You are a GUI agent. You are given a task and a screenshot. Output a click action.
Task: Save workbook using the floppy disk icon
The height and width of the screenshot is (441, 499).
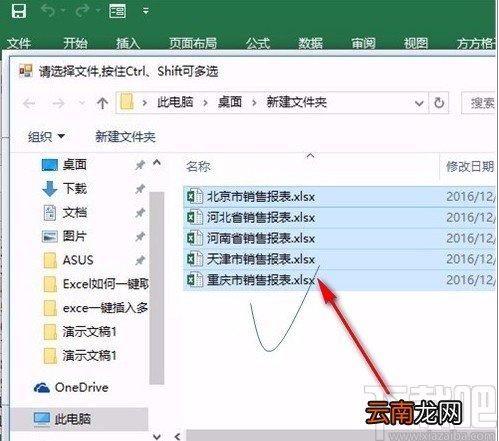(x=18, y=11)
